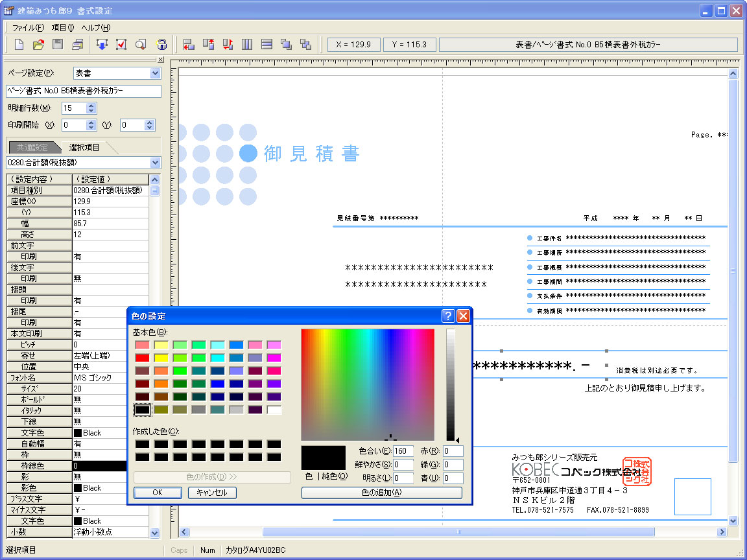The width and height of the screenshot is (747, 560).
Task: Click the vertical columns layout icon
Action: click(x=247, y=45)
